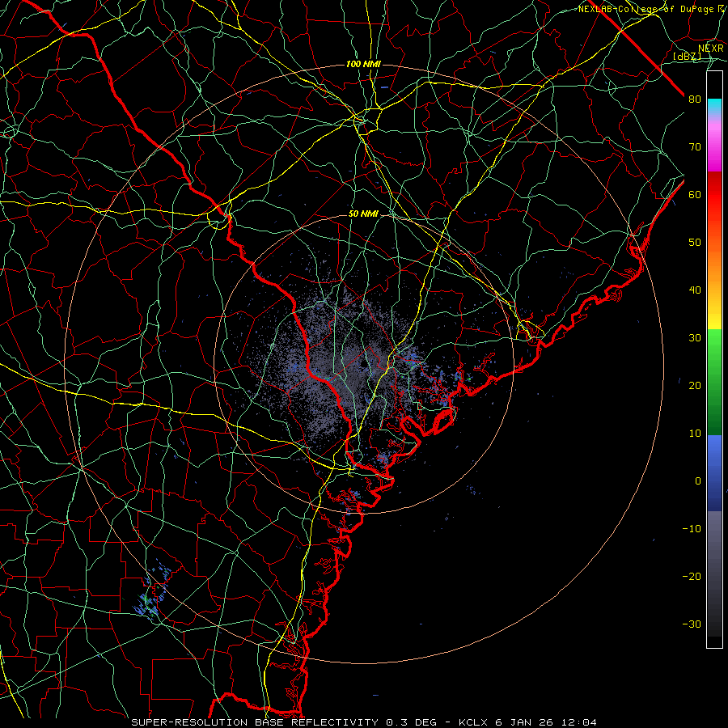The width and height of the screenshot is (728, 728).
Task: Click the "60" value on the dBZ scale
Action: coord(695,194)
